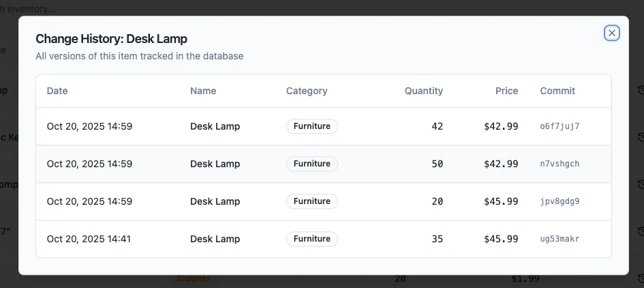
Task: Click the Category column header
Action: (x=307, y=91)
